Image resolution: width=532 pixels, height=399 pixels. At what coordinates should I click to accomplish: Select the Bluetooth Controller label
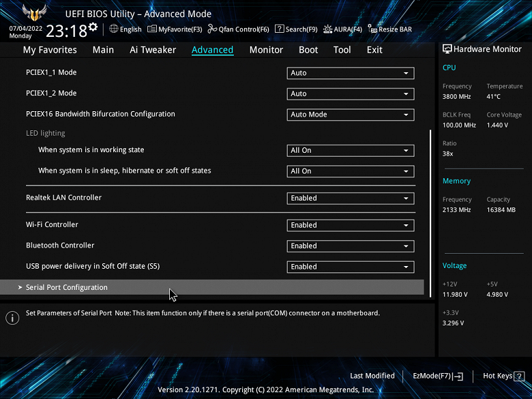point(60,246)
